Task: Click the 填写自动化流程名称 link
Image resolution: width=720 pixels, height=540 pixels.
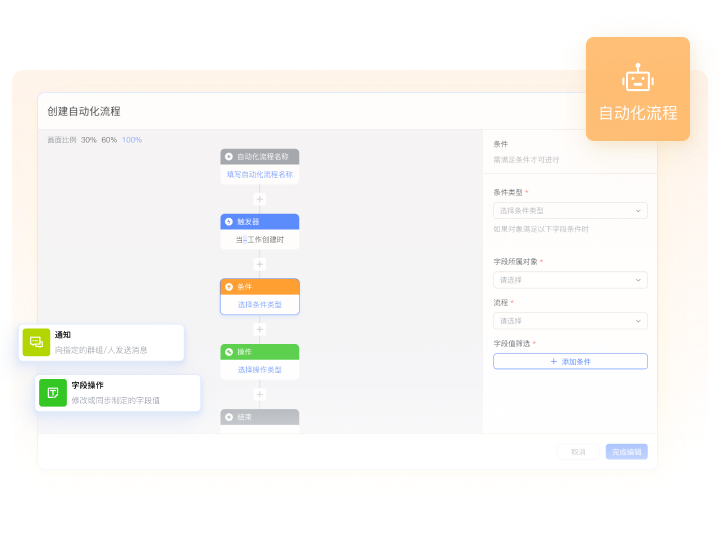Action: pyautogui.click(x=260, y=174)
